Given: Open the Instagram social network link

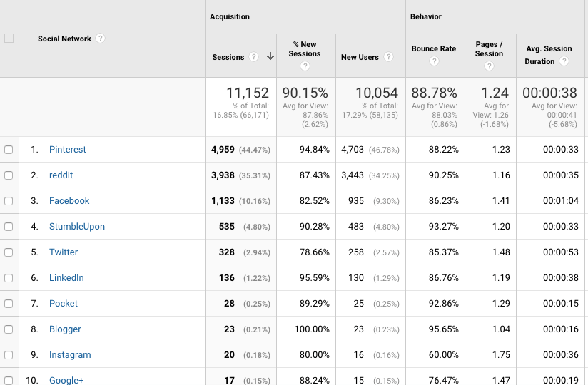Looking at the screenshot, I should click(x=70, y=354).
